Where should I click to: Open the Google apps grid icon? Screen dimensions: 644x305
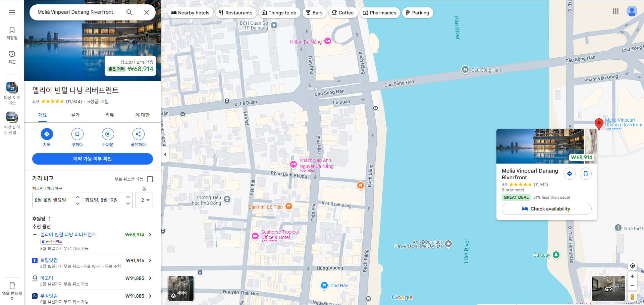[x=616, y=11]
